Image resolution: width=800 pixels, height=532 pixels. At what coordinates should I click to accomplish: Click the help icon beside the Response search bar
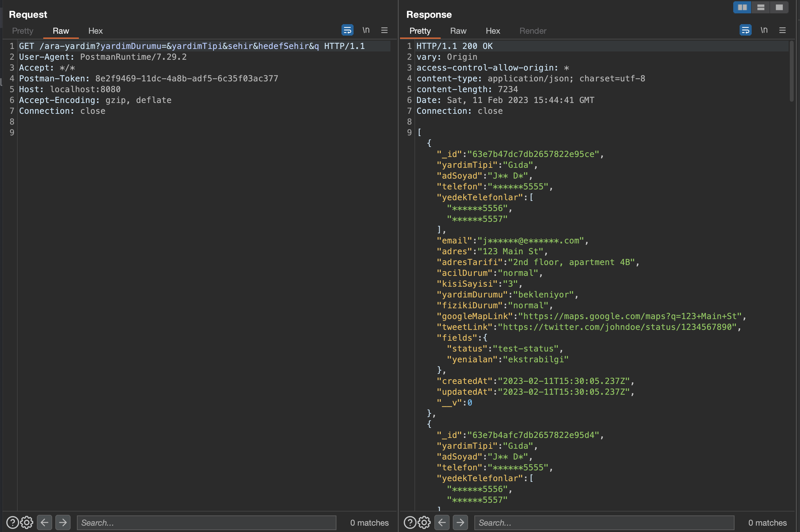pos(410,522)
